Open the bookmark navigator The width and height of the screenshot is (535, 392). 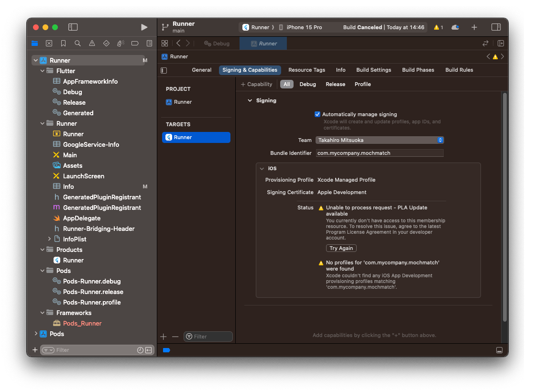click(64, 44)
